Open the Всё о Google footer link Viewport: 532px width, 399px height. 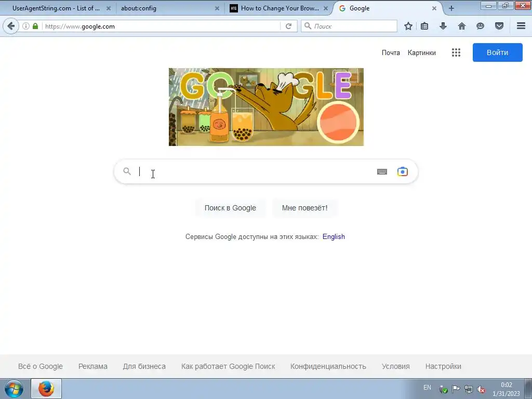coord(41,366)
